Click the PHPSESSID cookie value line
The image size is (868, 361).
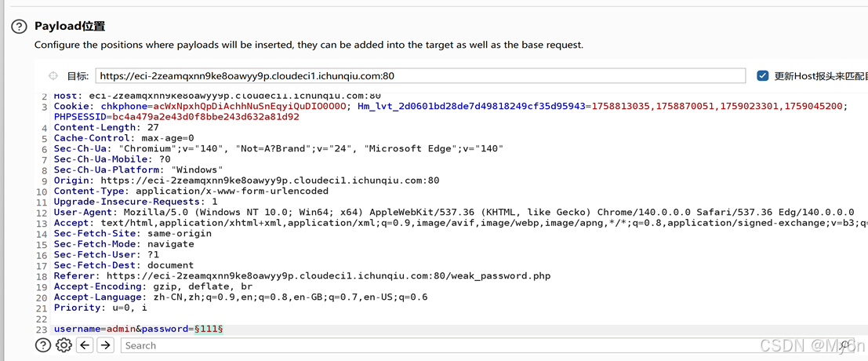click(176, 117)
